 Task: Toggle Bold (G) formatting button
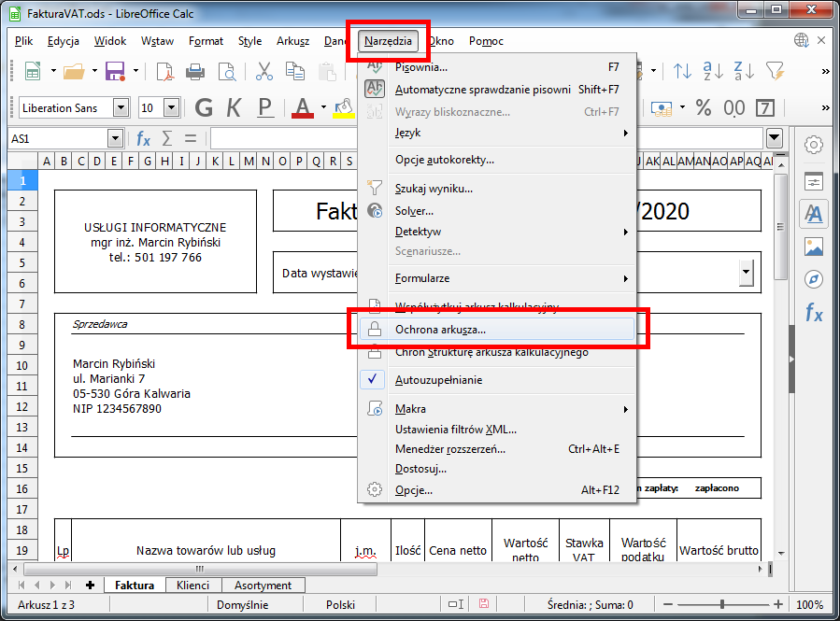coord(204,107)
